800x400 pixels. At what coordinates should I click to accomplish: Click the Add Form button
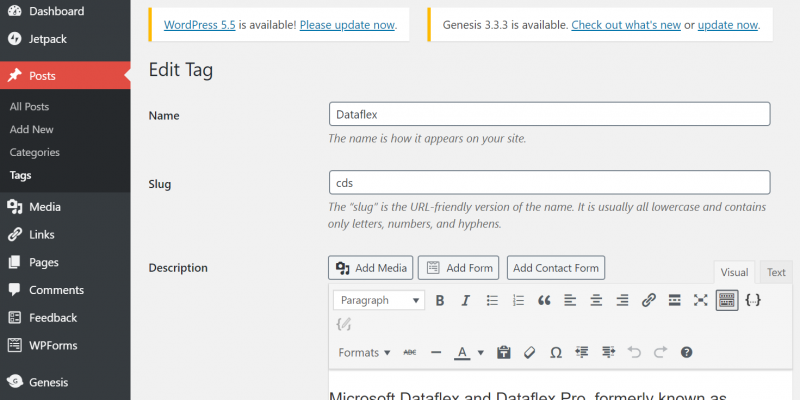pos(459,268)
